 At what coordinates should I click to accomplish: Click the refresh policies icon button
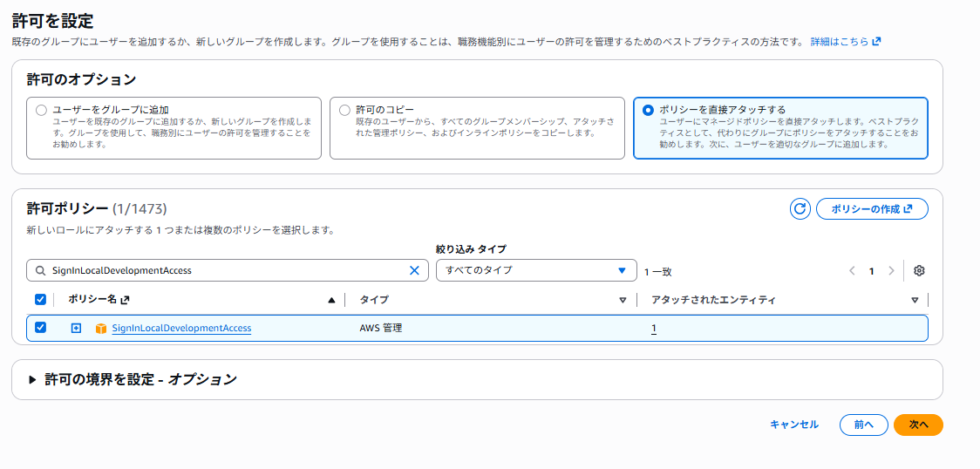point(800,209)
